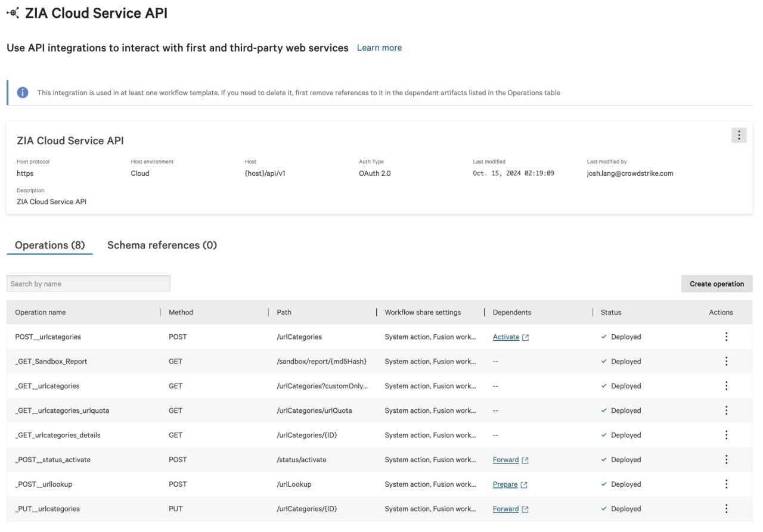Click Deployed checkmark in _GET_Sandbox_Report row

tap(604, 361)
